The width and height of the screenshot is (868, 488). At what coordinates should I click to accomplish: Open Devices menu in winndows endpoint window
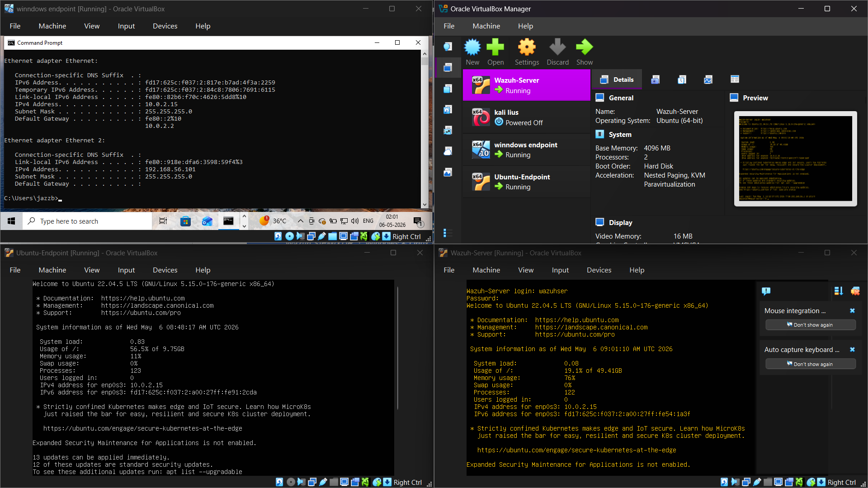click(x=165, y=26)
